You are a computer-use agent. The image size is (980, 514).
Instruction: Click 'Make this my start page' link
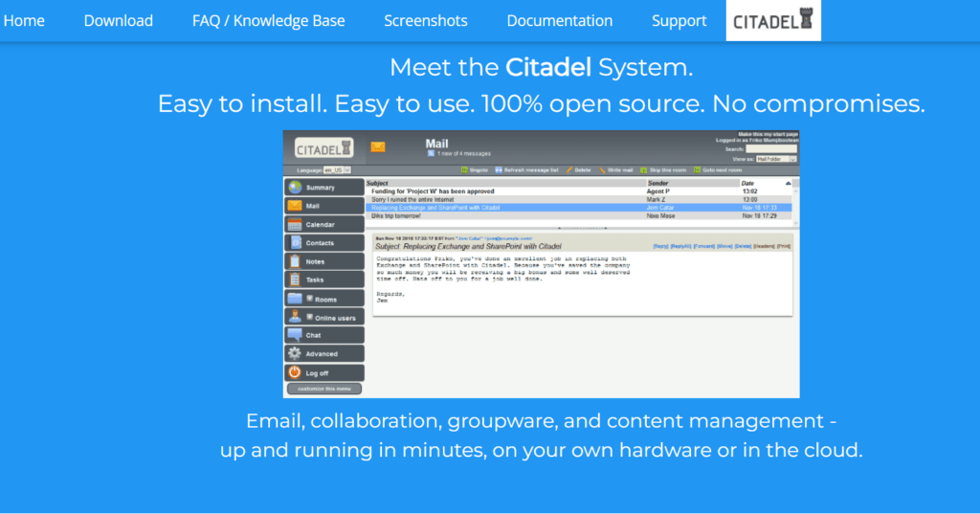click(768, 134)
